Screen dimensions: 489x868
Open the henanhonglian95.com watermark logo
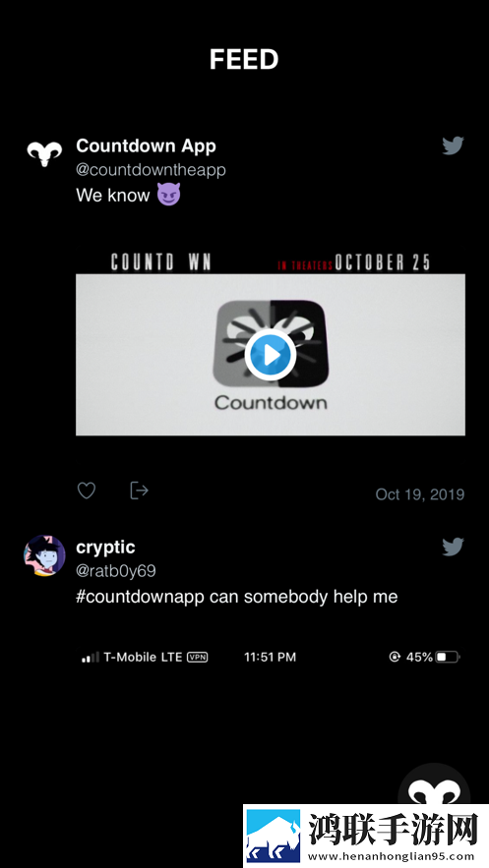pos(366,836)
